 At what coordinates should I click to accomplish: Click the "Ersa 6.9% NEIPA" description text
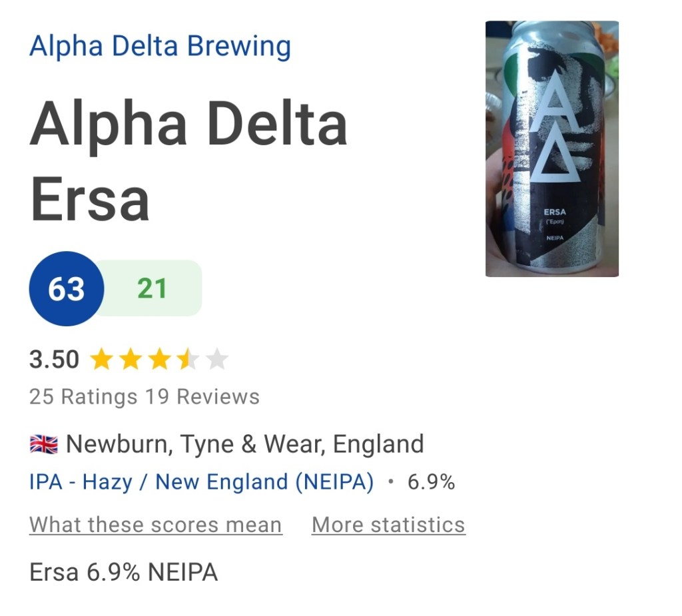[x=124, y=572]
